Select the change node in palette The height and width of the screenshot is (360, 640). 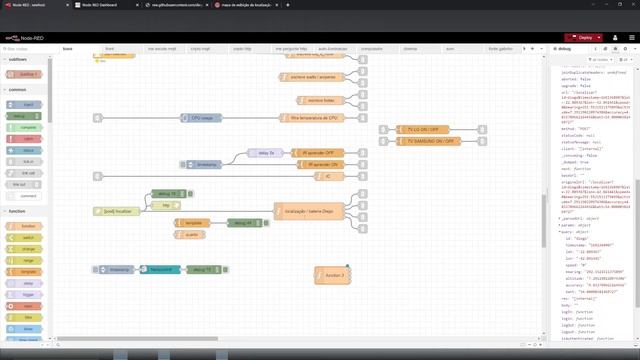coord(24,249)
